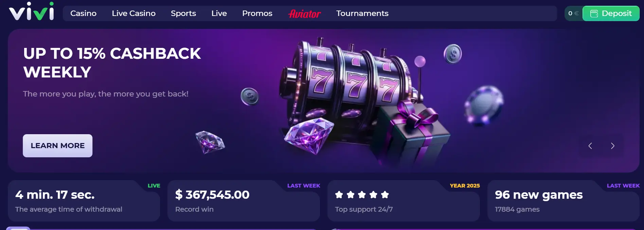Image resolution: width=644 pixels, height=230 pixels.
Task: Open the Aviator game logo link
Action: (x=304, y=14)
